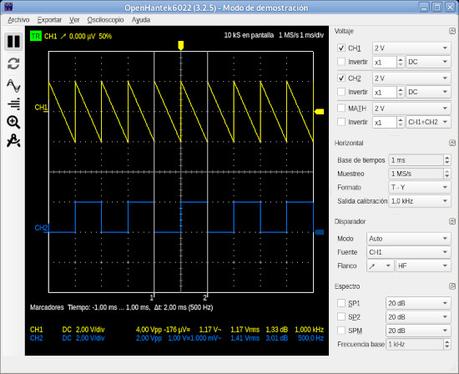Image resolution: width=459 pixels, height=374 pixels.
Task: Open the Salida calibración 1,0 kHz dropdown
Action: (420, 201)
